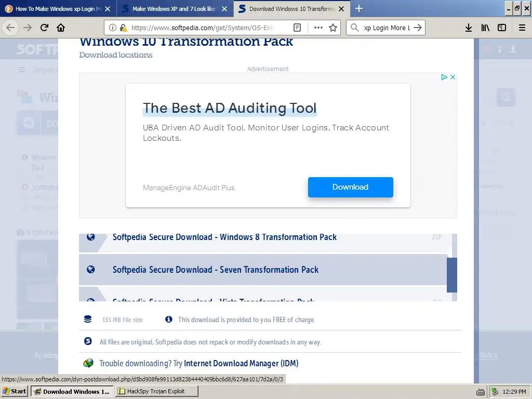Close the 'How To Make Windows xp Login' tab
Screen dimensions: 532x399
pos(108,9)
